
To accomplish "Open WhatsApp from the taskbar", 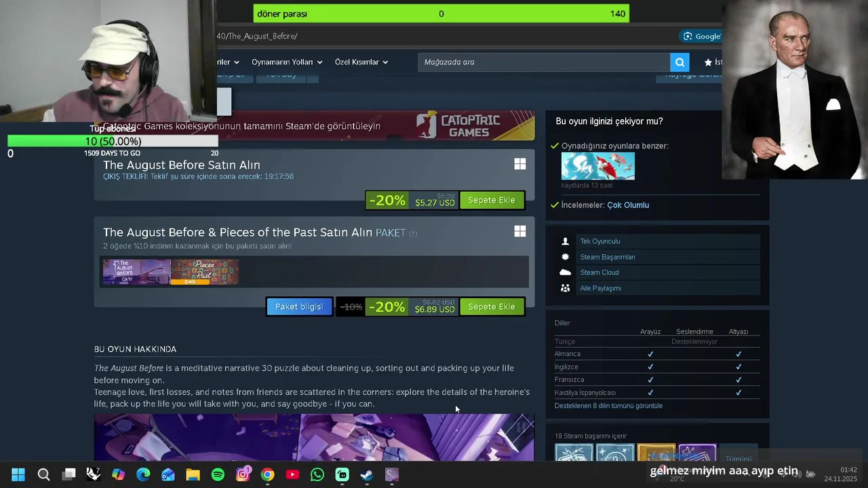I will point(317,475).
